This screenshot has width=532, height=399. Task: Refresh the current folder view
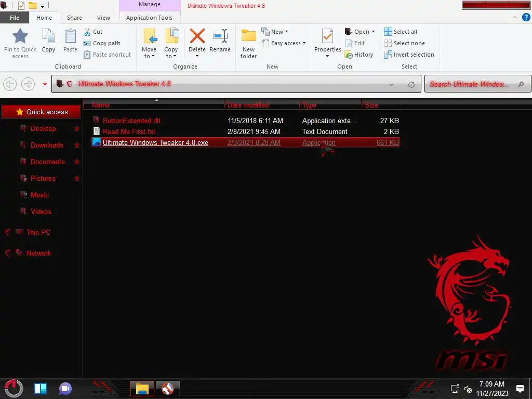(x=411, y=85)
